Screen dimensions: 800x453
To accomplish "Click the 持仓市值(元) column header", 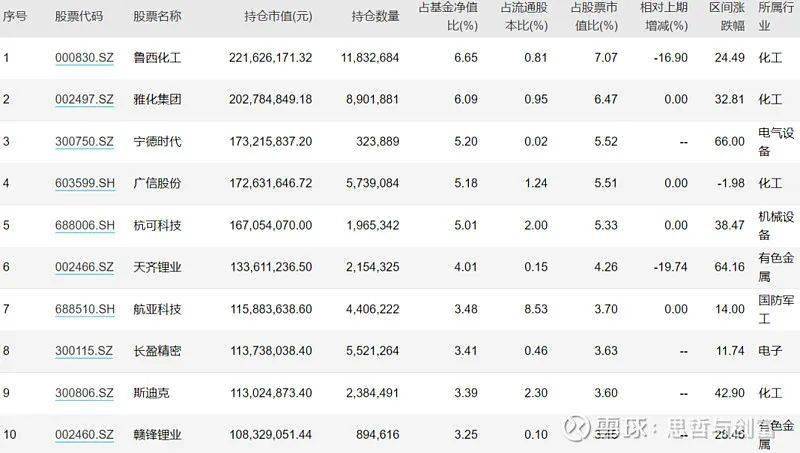I will click(x=278, y=17).
